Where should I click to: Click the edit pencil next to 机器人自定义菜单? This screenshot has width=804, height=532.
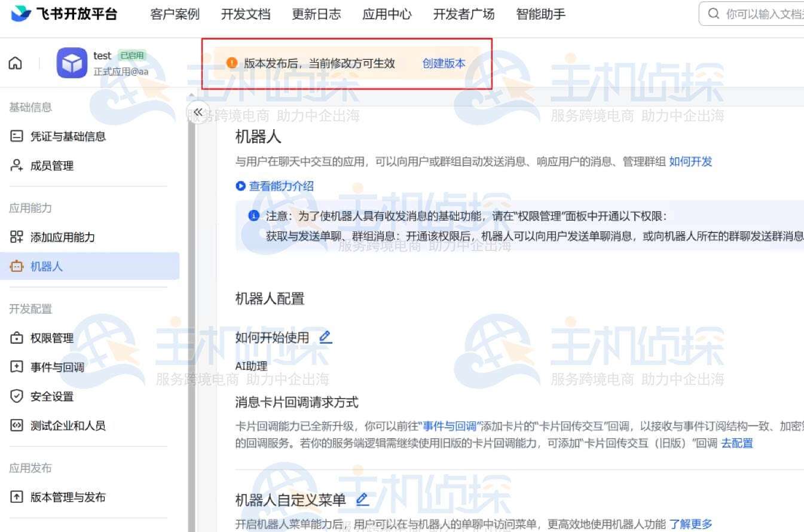click(x=362, y=499)
